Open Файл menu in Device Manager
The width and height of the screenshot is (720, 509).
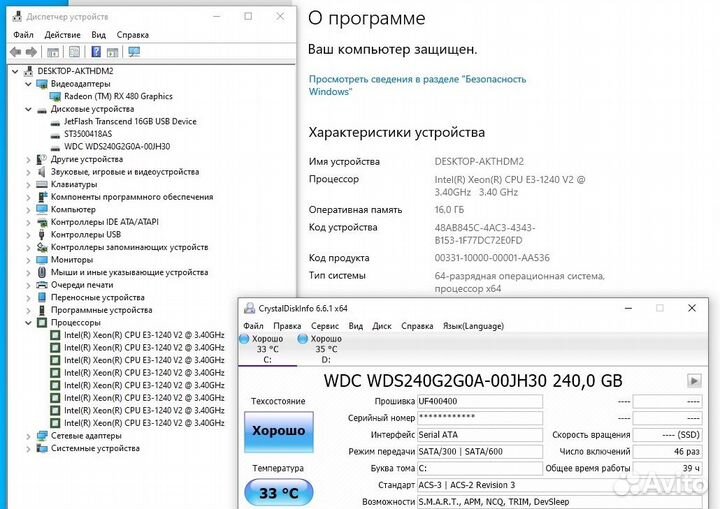(x=23, y=35)
